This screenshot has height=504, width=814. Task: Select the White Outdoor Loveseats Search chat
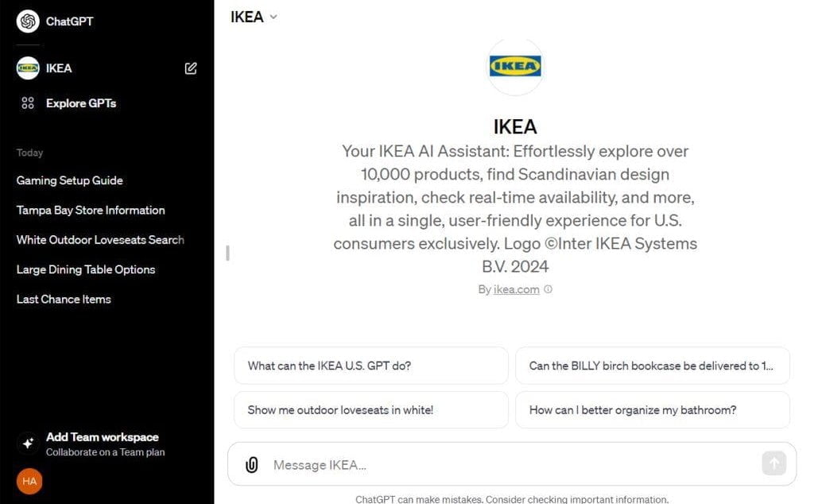(99, 239)
